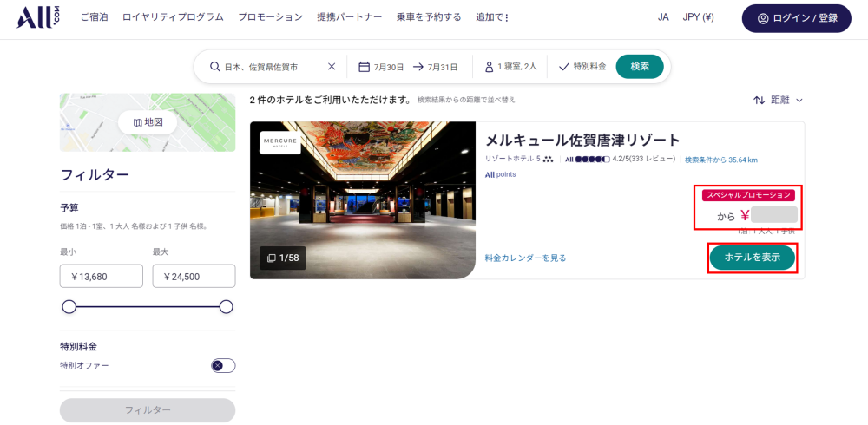868x425 pixels.
Task: Open the 1 寝室, 2人 guest selector
Action: pyautogui.click(x=510, y=67)
